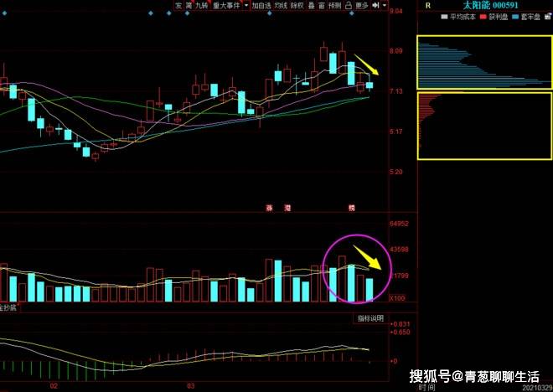Click the blue 套牢盘 legend swatch
Screen dimensions: 553x392
[515, 17]
